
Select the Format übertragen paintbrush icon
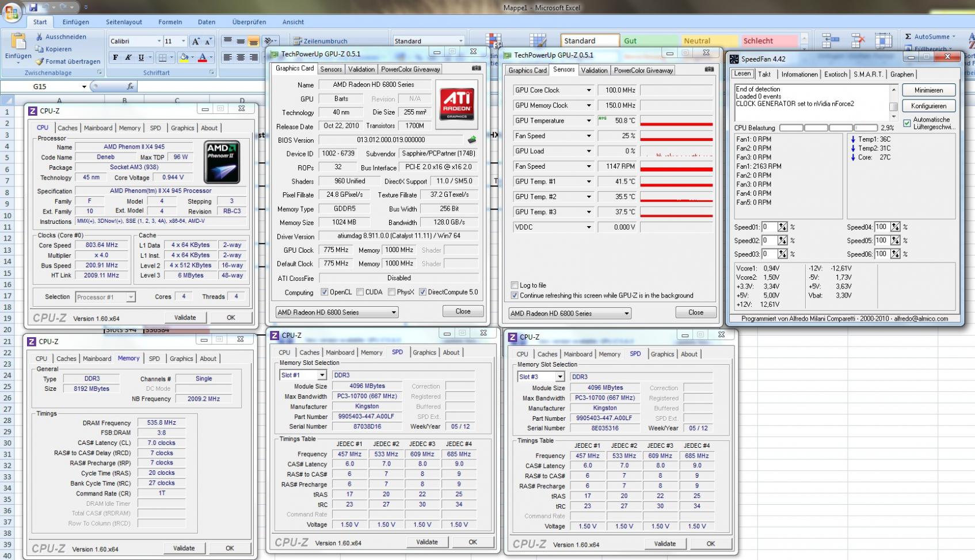click(39, 62)
